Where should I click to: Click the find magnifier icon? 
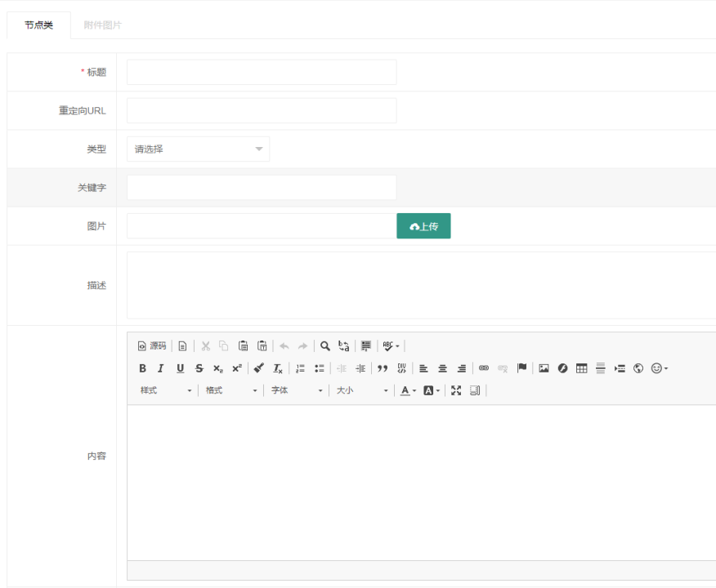point(325,345)
